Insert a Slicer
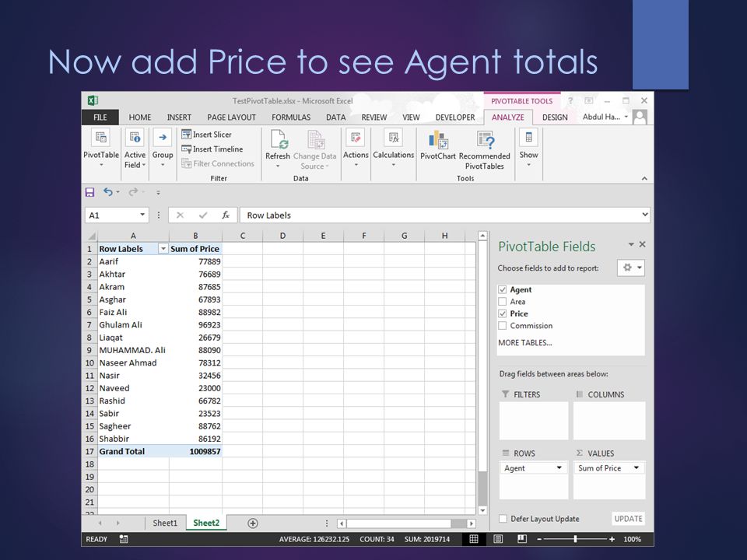The width and height of the screenshot is (747, 560). (206, 135)
